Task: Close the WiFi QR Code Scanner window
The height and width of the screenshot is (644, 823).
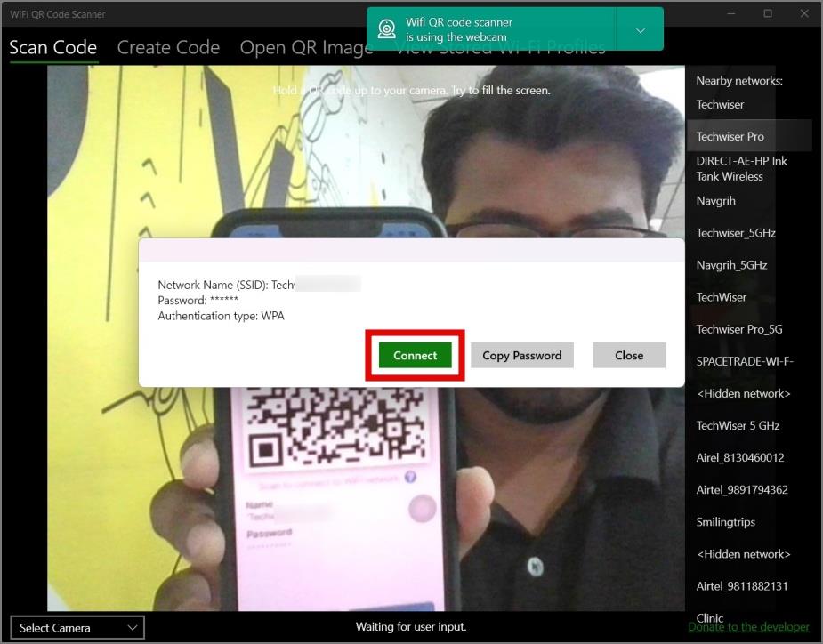Action: point(804,13)
